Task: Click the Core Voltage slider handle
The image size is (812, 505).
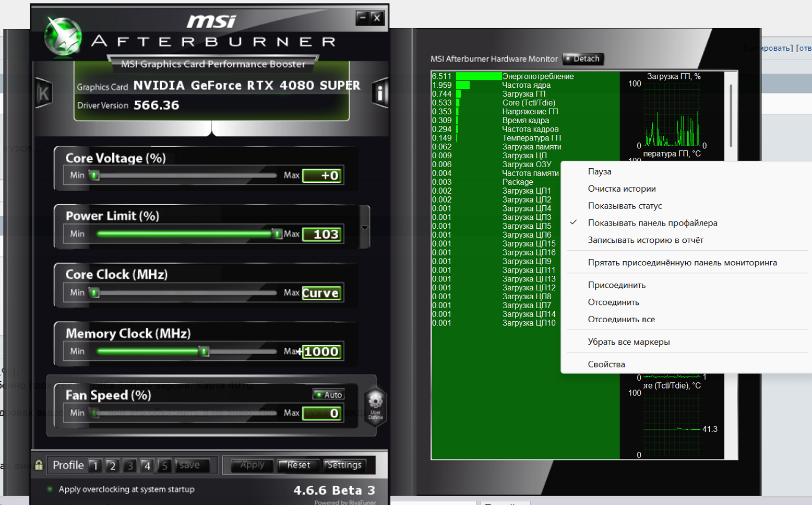Action: [94, 175]
